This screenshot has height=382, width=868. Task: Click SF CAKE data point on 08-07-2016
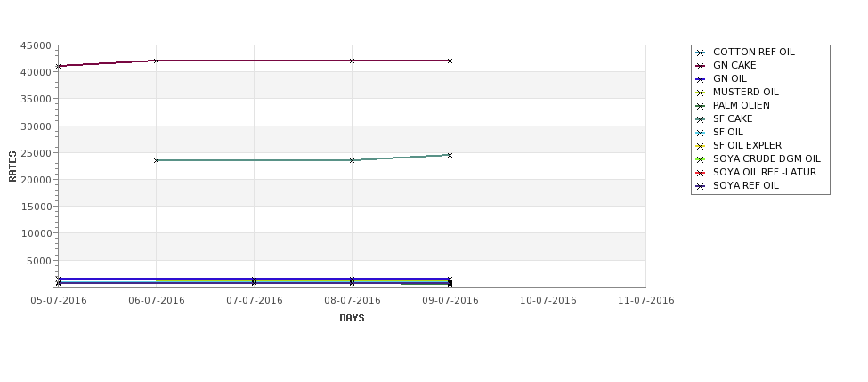click(x=352, y=160)
